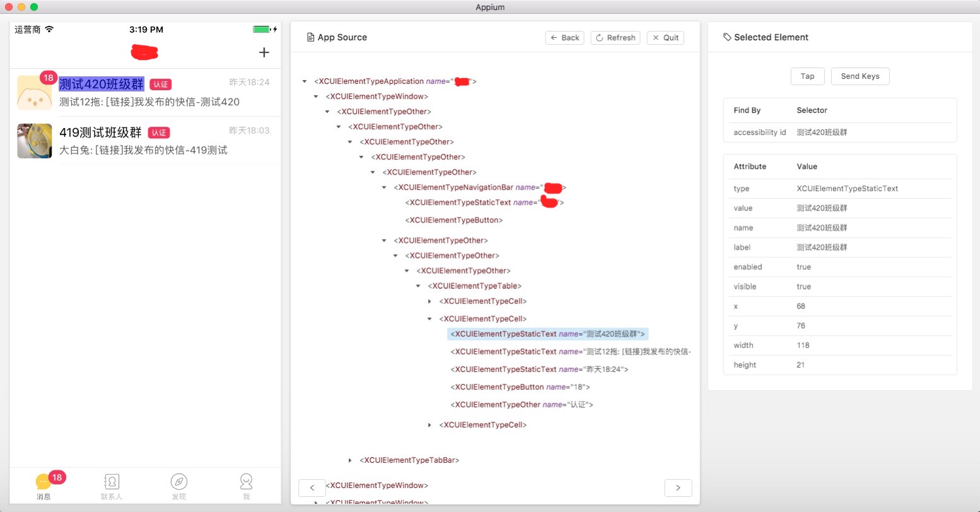Open the Discover compass tab (发现)
The height and width of the screenshot is (512, 980).
[179, 483]
